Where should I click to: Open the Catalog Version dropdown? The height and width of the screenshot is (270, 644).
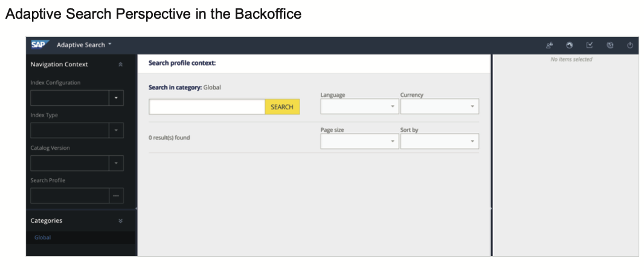coord(116,163)
